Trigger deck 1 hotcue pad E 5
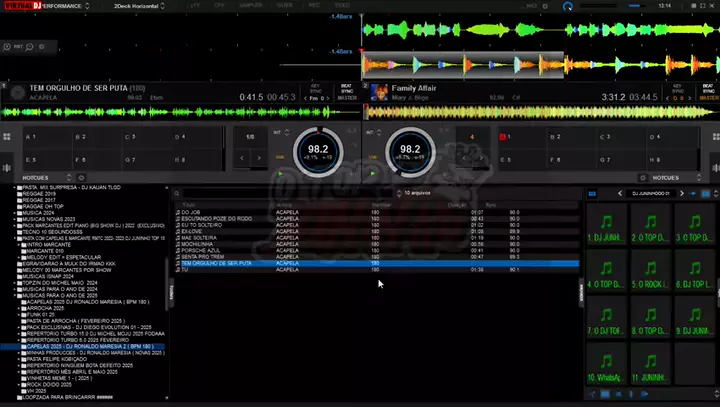The image size is (720, 407). click(x=47, y=160)
